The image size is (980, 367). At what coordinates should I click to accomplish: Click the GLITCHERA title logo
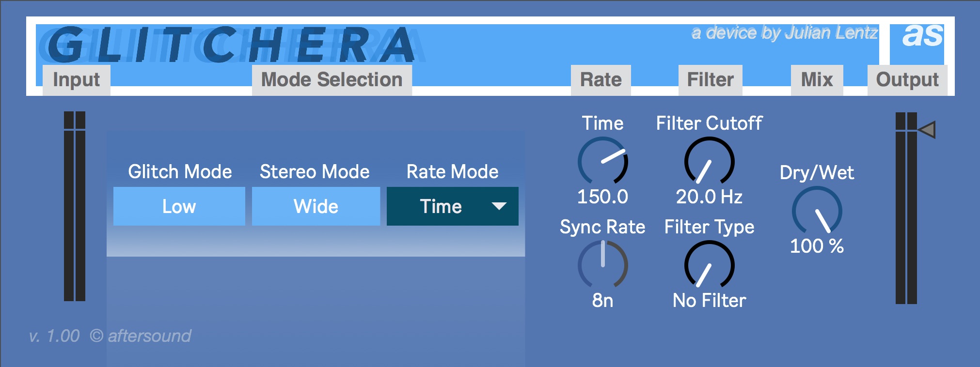click(231, 45)
